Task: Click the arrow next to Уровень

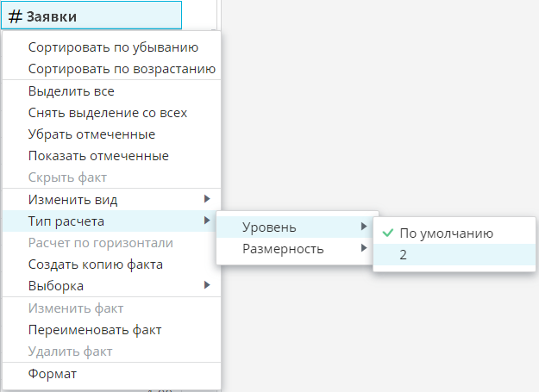Action: 363,227
